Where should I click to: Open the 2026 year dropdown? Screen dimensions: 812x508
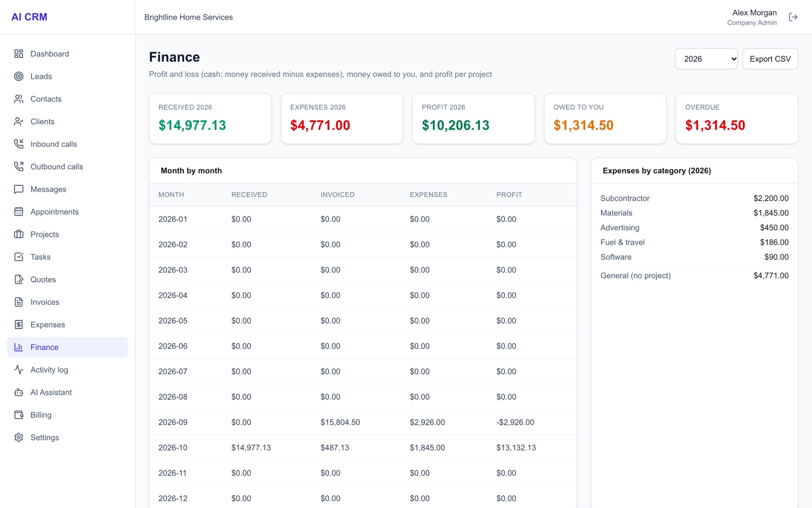[x=706, y=59]
